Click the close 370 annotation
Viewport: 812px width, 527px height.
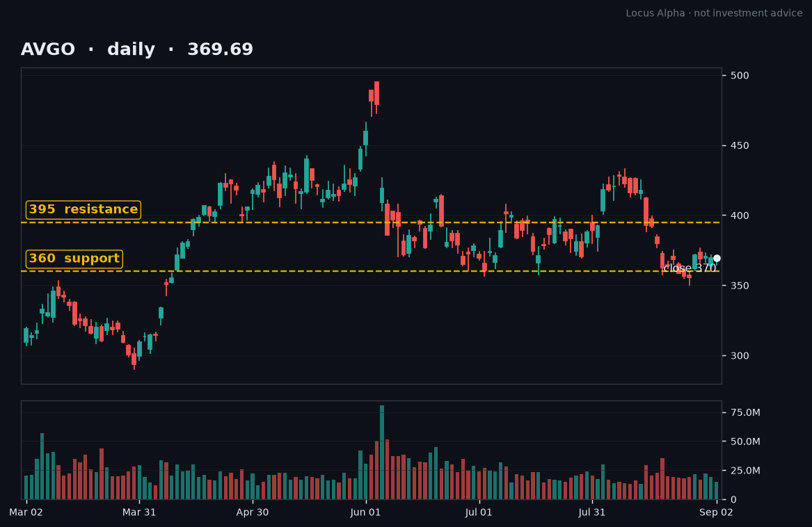(690, 268)
